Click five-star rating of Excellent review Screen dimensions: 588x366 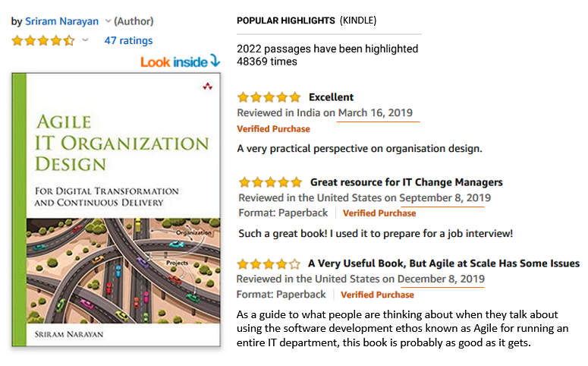click(269, 97)
